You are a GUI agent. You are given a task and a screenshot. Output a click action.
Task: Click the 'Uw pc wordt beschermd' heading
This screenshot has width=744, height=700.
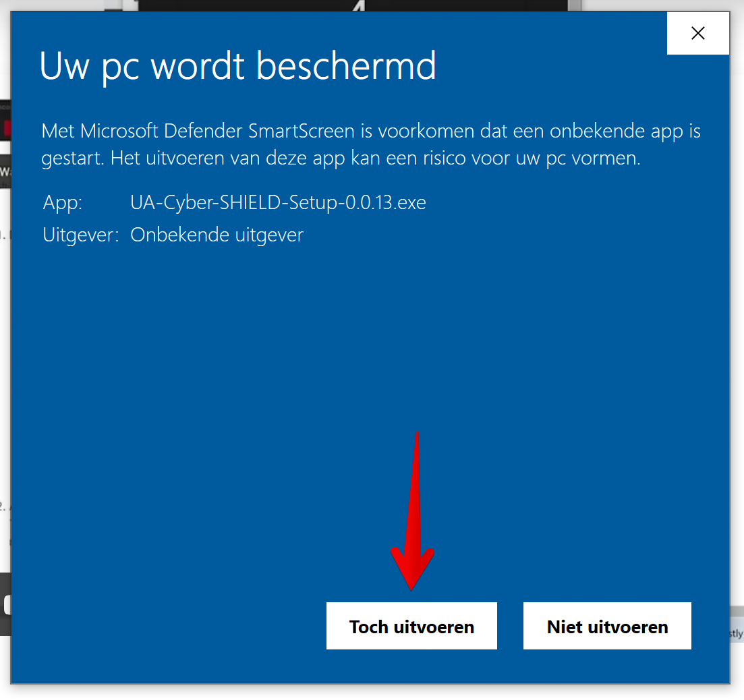pyautogui.click(x=237, y=66)
